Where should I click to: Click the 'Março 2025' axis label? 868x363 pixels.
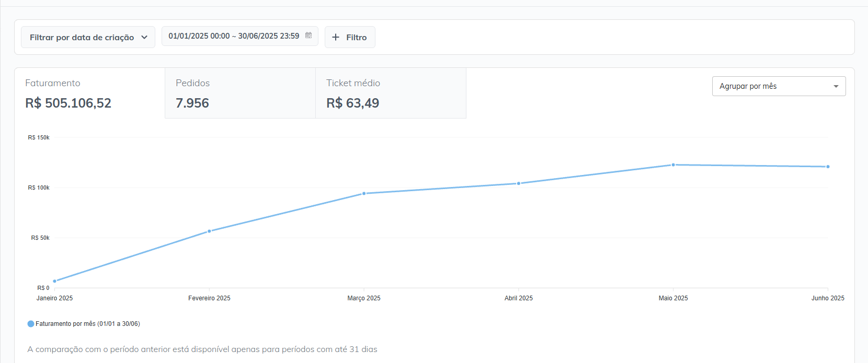364,298
